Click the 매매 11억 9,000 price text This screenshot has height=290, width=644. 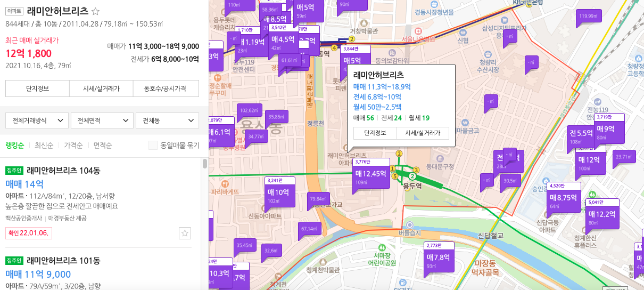pos(38,275)
